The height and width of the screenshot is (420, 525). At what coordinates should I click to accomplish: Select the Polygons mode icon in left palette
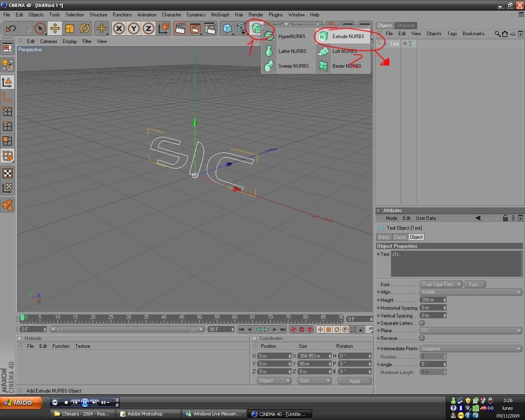click(x=7, y=141)
